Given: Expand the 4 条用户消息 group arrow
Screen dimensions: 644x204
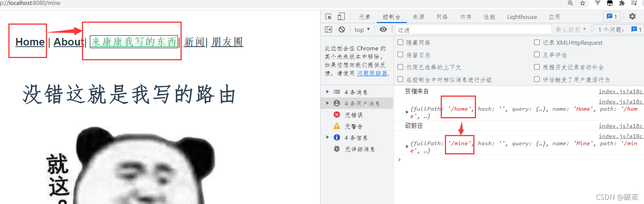Looking at the screenshot, I should [327, 103].
